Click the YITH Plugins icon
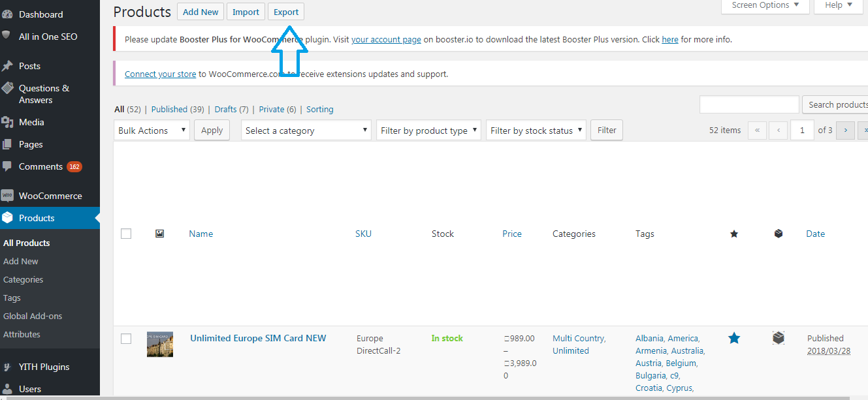The image size is (868, 400). [x=7, y=367]
